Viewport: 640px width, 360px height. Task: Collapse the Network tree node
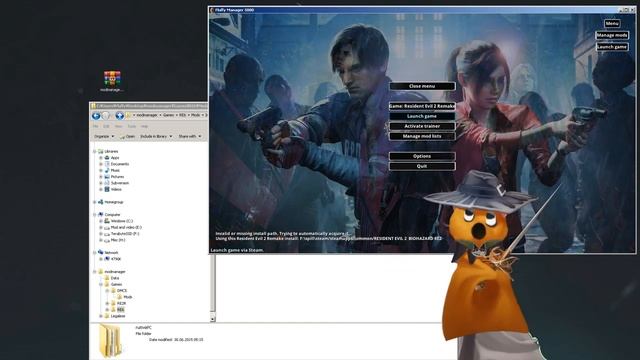(95, 252)
